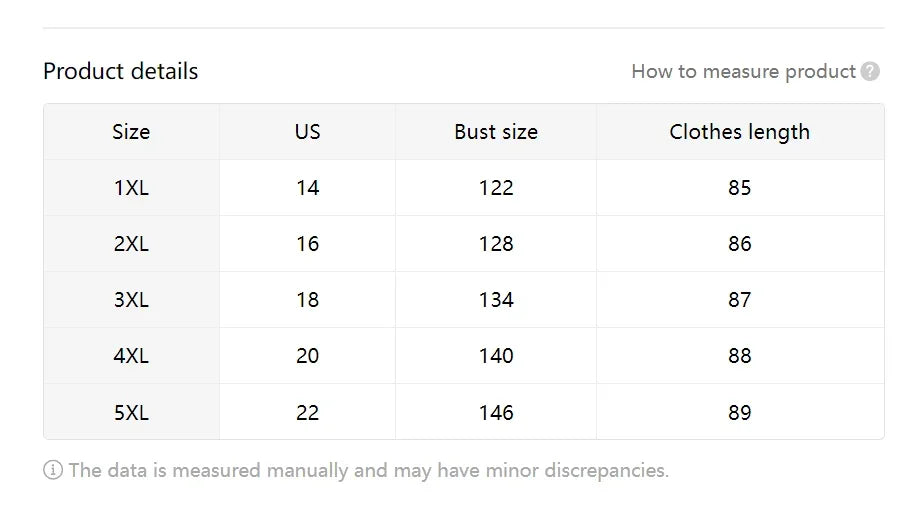Select the Size column header
917x510 pixels.
point(131,132)
